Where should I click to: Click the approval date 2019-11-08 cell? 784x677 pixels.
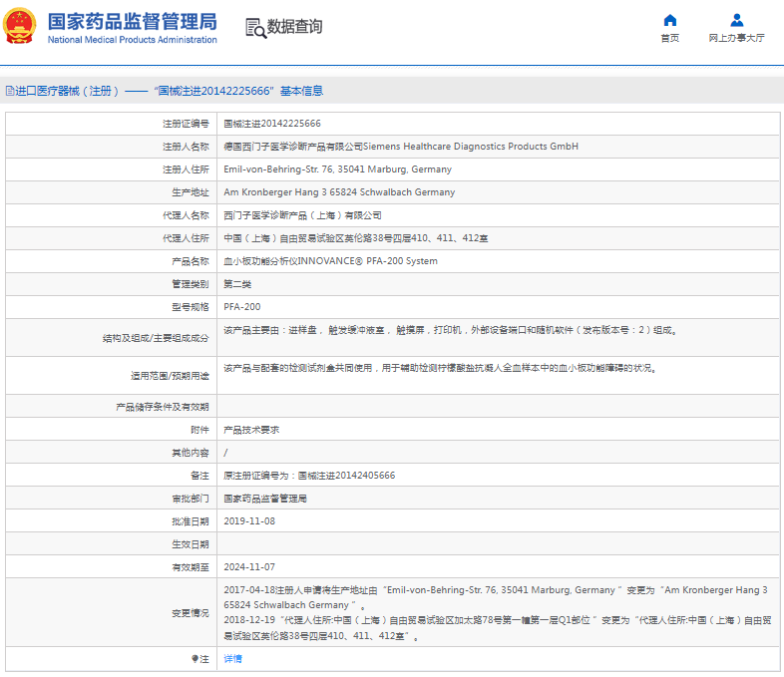coord(249,521)
